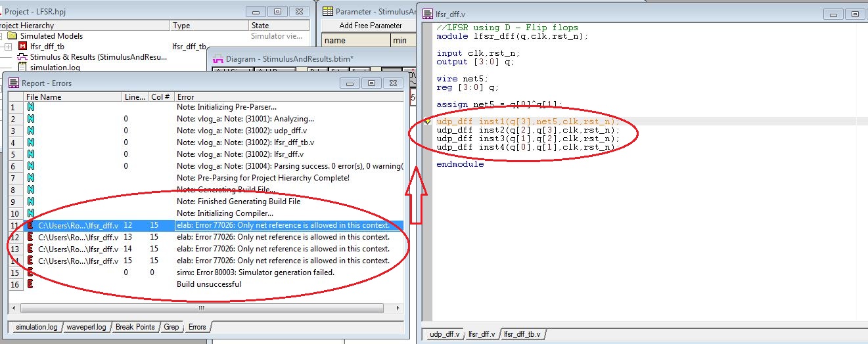Click the 'endmodule' line in editor
The height and width of the screenshot is (344, 868).
pyautogui.click(x=460, y=164)
